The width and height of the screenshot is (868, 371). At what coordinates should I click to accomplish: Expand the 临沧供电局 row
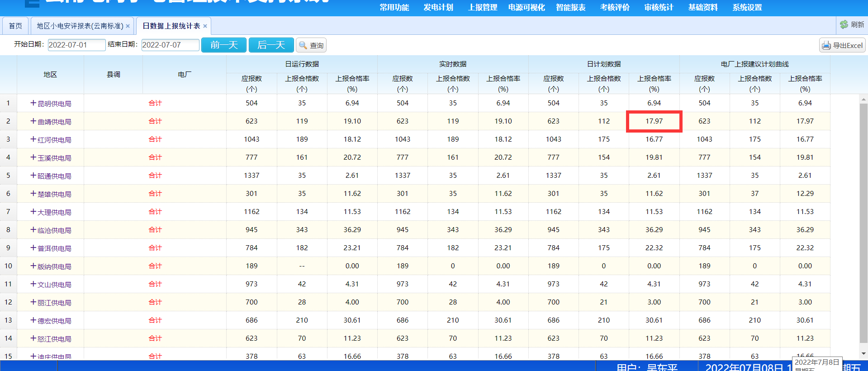click(33, 230)
